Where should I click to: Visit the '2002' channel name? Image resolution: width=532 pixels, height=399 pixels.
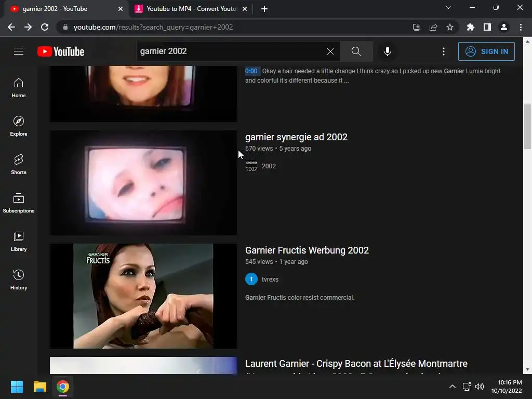coord(269,166)
